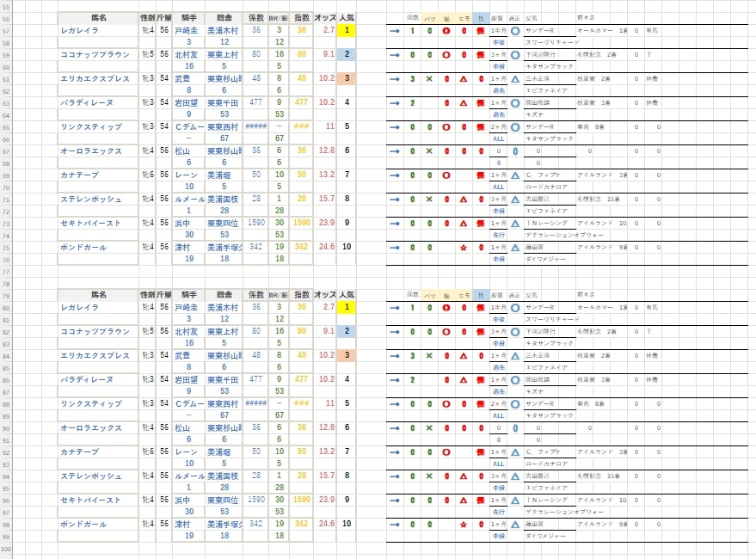This screenshot has width=756, height=559.
Task: Click the blue triangle mark in row 92
Action: pos(515,451)
